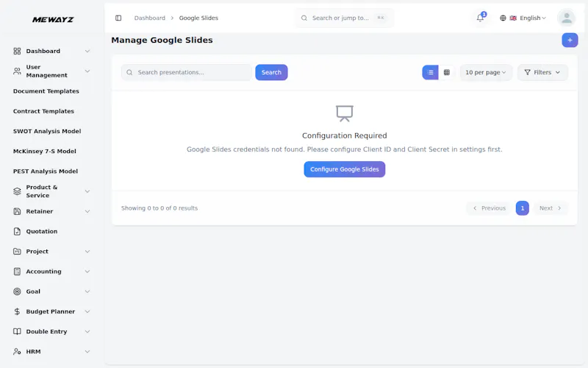Click the user avatar icon
This screenshot has height=368, width=588.
[x=566, y=18]
